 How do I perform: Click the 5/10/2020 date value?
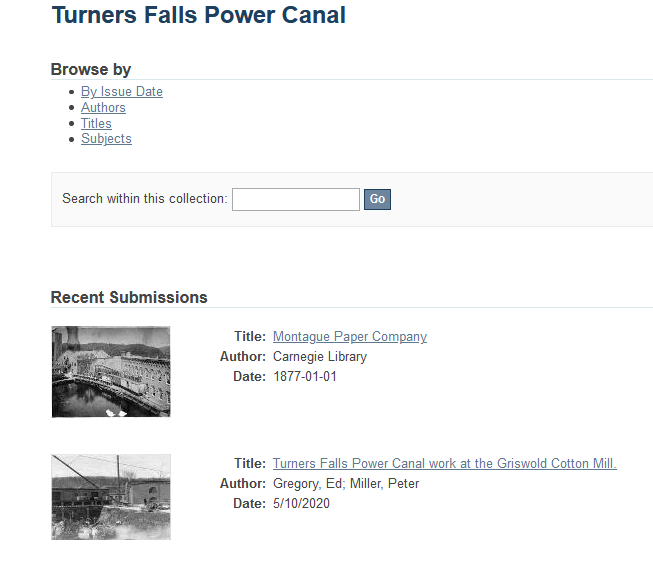pos(301,504)
